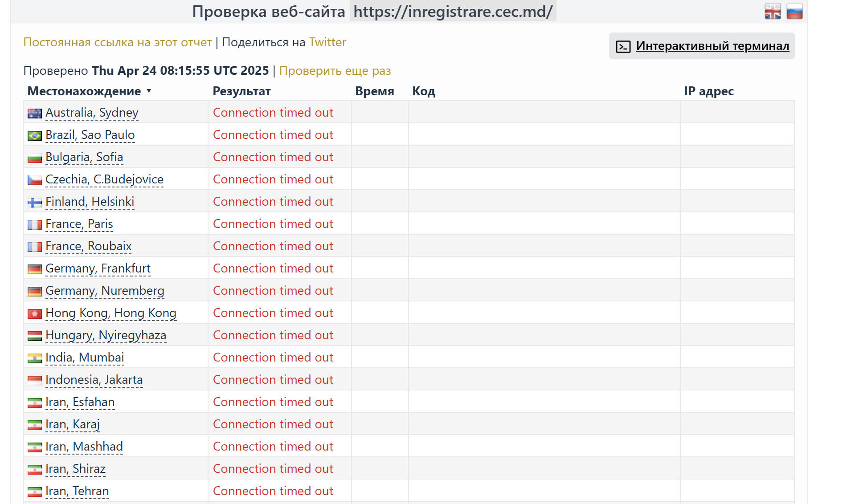Image resolution: width=843 pixels, height=504 pixels.
Task: Select the Результат column header
Action: (x=241, y=91)
